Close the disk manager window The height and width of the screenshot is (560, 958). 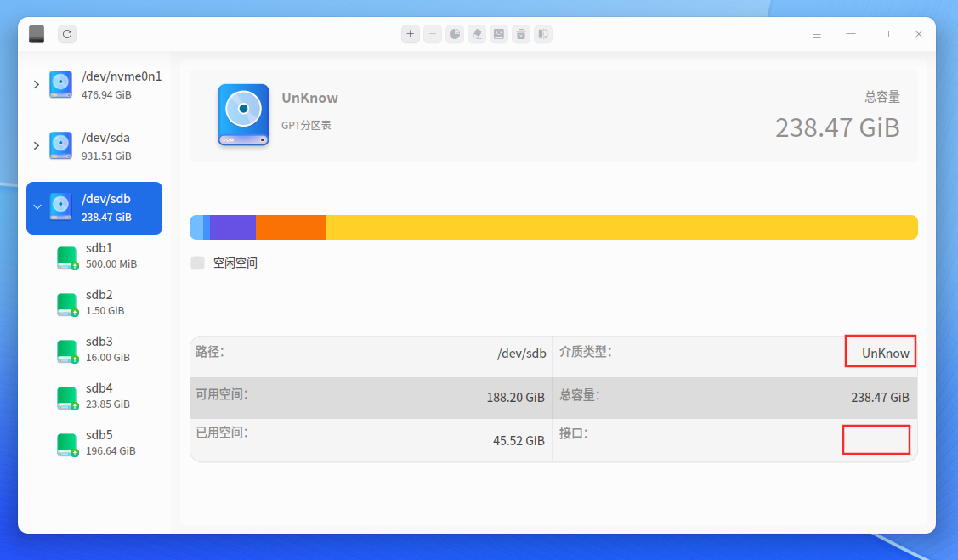(918, 34)
